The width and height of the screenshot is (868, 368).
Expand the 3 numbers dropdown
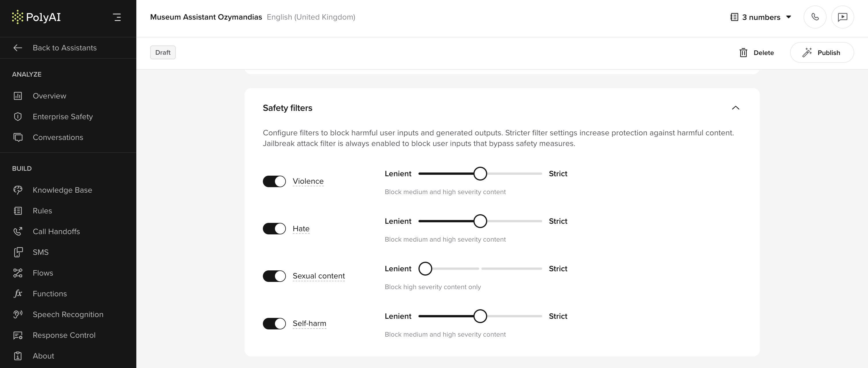pyautogui.click(x=760, y=17)
